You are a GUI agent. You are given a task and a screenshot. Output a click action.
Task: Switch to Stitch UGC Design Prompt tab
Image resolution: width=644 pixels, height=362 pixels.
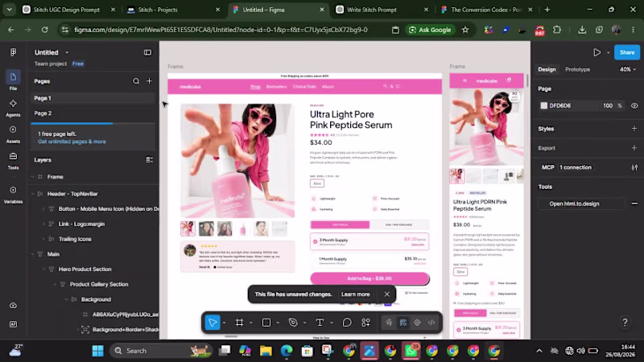(66, 10)
